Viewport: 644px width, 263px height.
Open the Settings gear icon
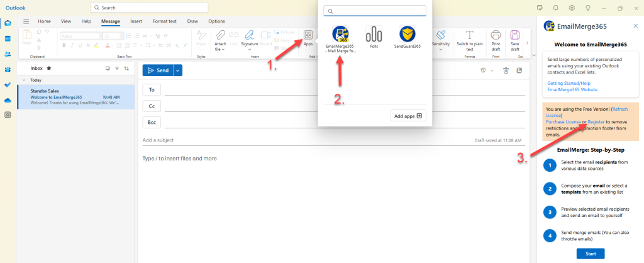point(572,8)
